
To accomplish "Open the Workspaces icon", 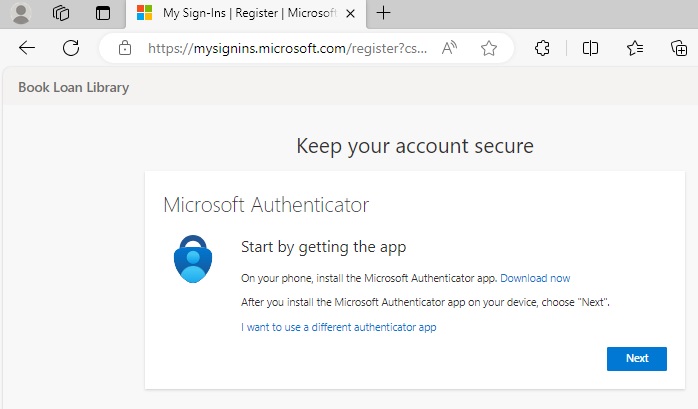I will point(61,13).
